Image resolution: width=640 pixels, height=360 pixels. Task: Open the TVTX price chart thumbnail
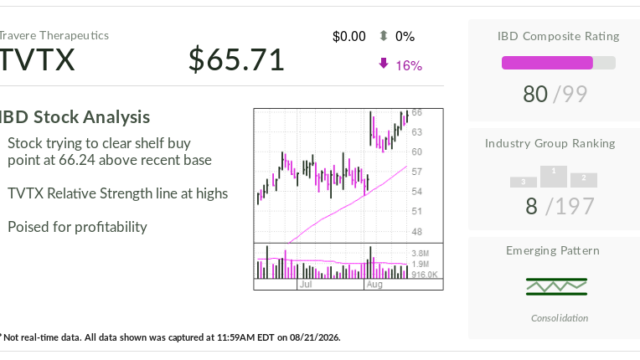(349, 199)
